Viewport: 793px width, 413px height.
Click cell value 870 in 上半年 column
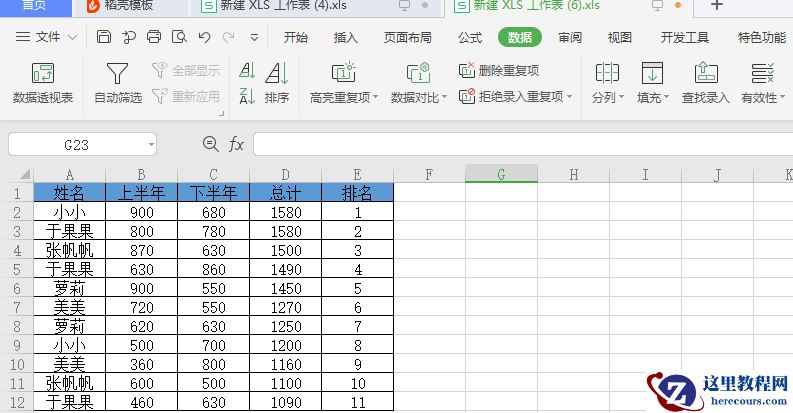click(x=142, y=250)
